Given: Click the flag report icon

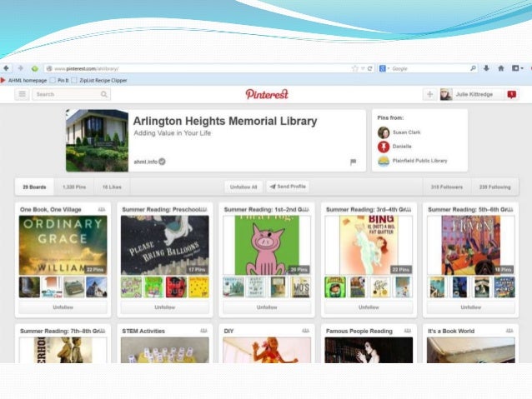Looking at the screenshot, I should (x=353, y=162).
